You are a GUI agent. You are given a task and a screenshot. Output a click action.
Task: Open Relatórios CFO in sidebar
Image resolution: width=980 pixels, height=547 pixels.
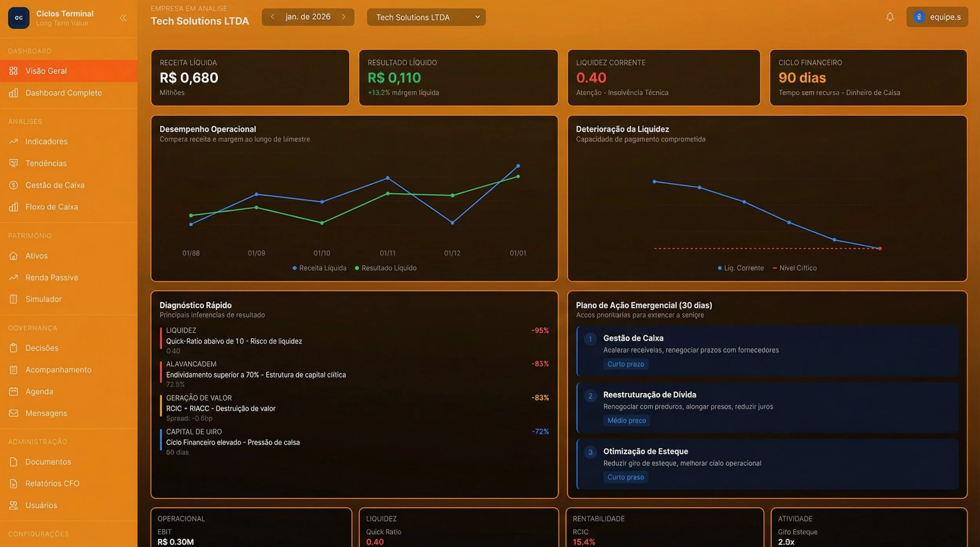pyautogui.click(x=52, y=483)
